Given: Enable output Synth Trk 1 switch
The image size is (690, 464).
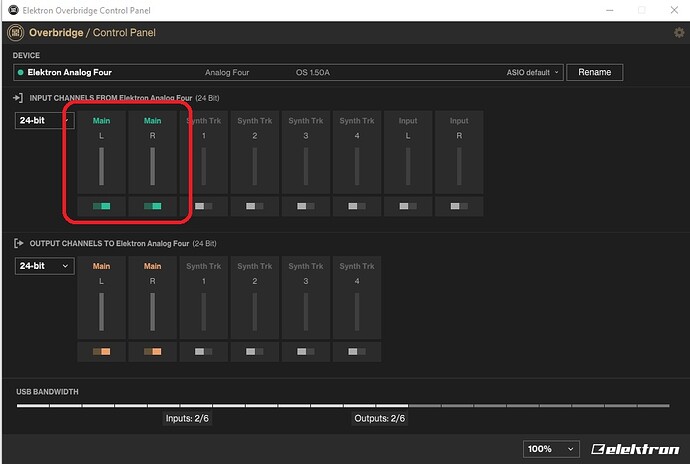Looking at the screenshot, I should coord(204,351).
